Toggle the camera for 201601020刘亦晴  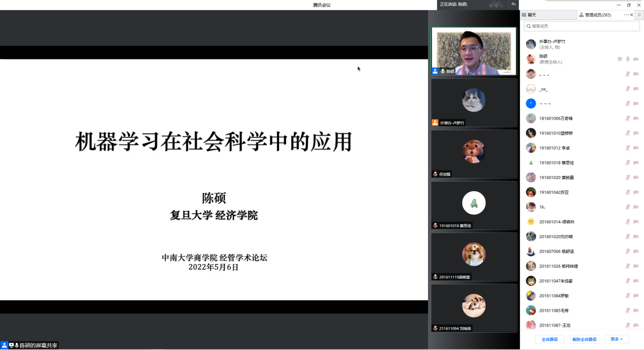[636, 237]
